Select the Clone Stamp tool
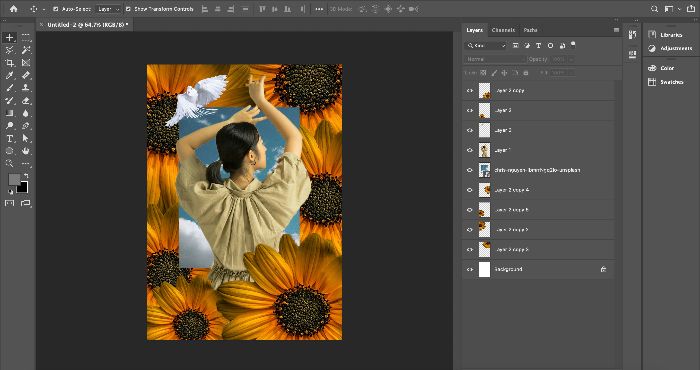 (x=26, y=88)
